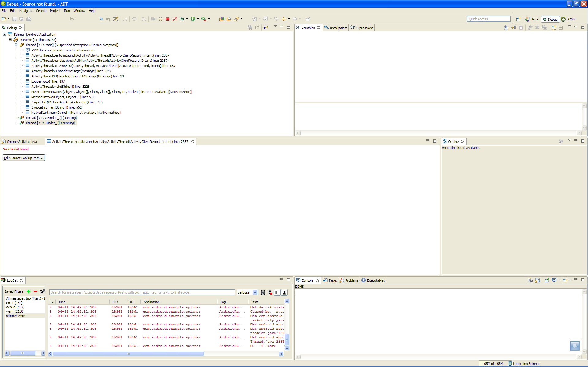The height and width of the screenshot is (367, 588).
Task: Click the Save LogCat log floppy icon
Action: [x=263, y=292]
